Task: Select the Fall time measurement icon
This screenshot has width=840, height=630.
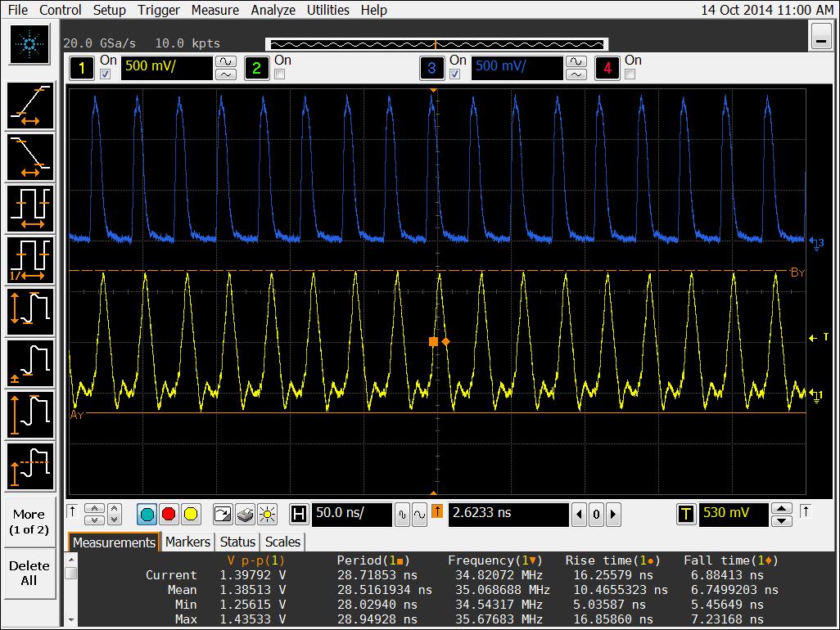Action: (30, 157)
